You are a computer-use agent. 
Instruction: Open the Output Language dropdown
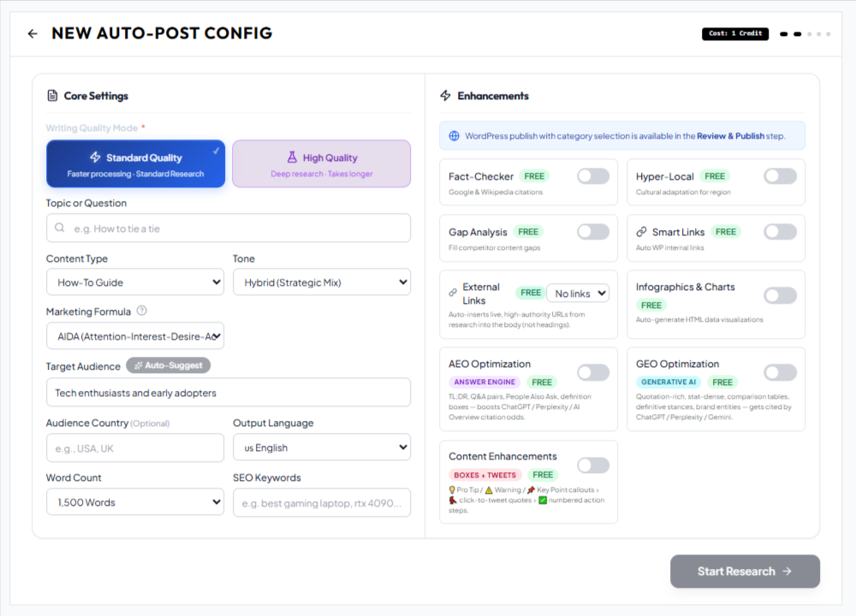322,447
